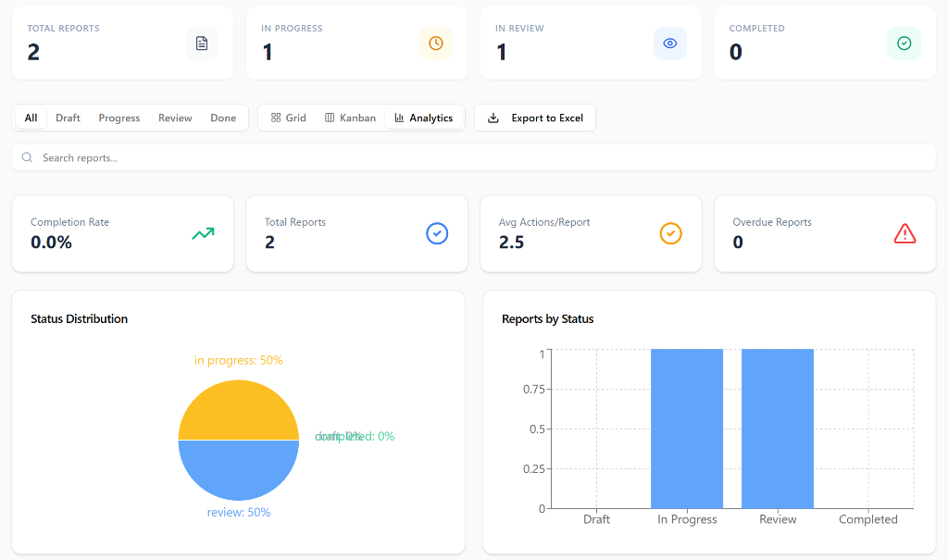Click the In Progress bar in chart
Image resolution: width=948 pixels, height=560 pixels.
coord(687,429)
